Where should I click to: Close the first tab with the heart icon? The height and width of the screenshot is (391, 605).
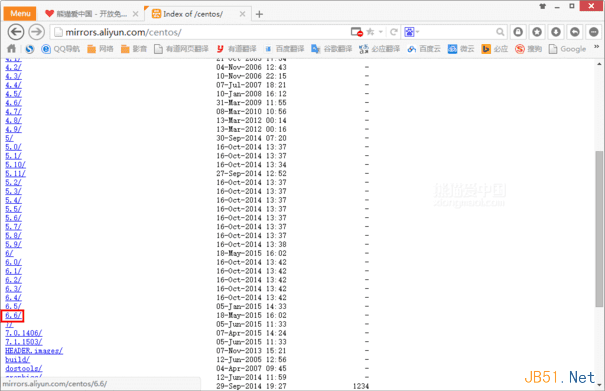coord(135,14)
